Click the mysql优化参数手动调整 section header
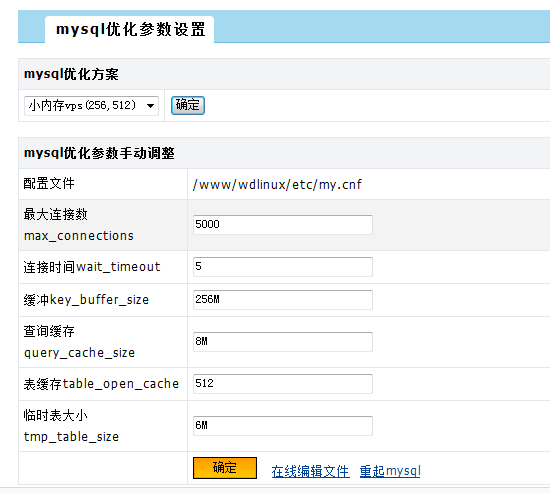Image resolution: width=550 pixels, height=493 pixels. [99, 153]
